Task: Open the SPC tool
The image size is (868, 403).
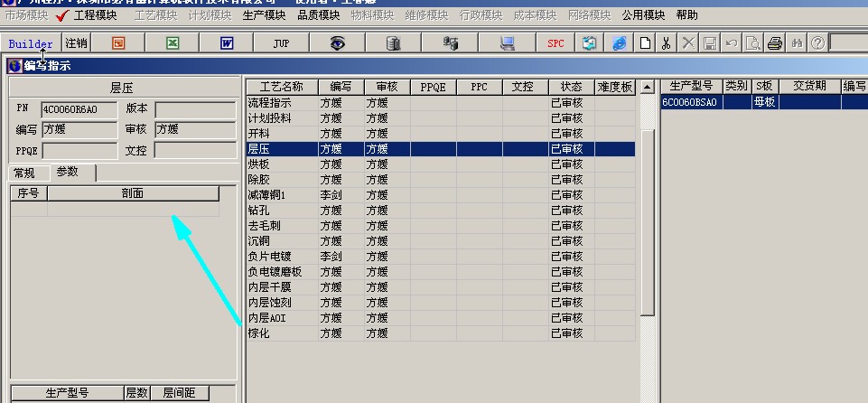Action: [555, 43]
